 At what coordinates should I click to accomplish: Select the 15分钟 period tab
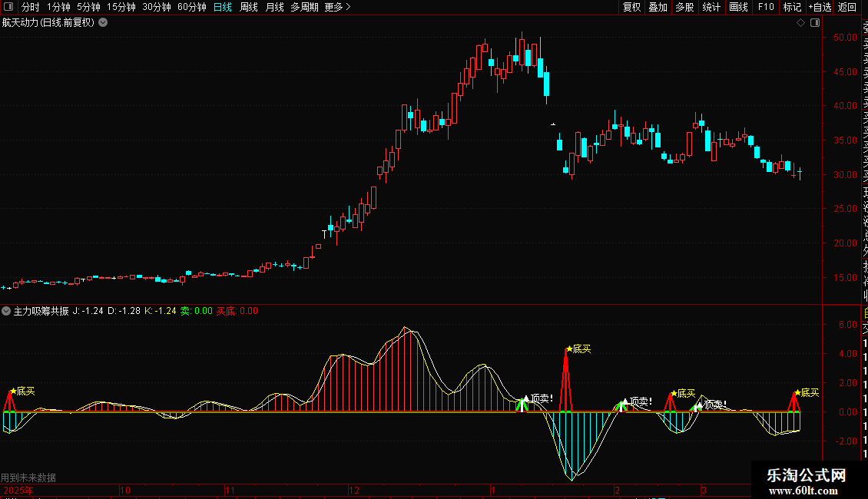(x=121, y=7)
